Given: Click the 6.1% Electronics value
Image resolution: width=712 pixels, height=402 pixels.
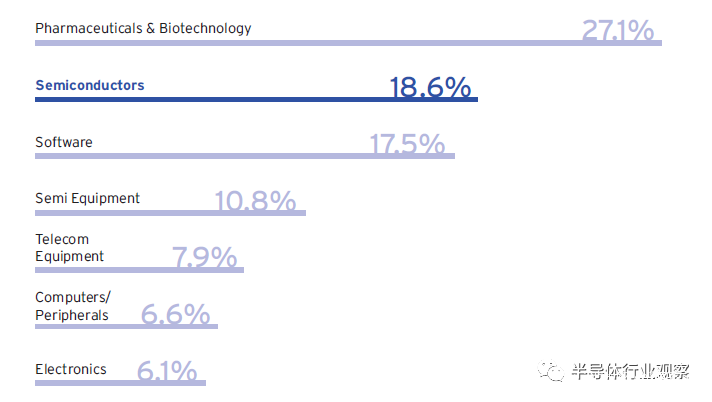Looking at the screenshot, I should tap(166, 372).
